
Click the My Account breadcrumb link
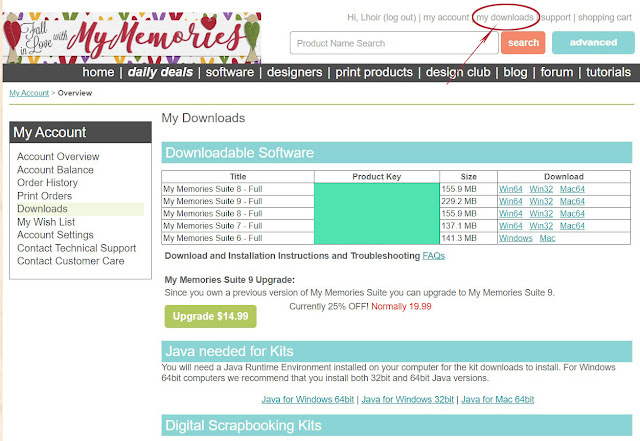29,93
